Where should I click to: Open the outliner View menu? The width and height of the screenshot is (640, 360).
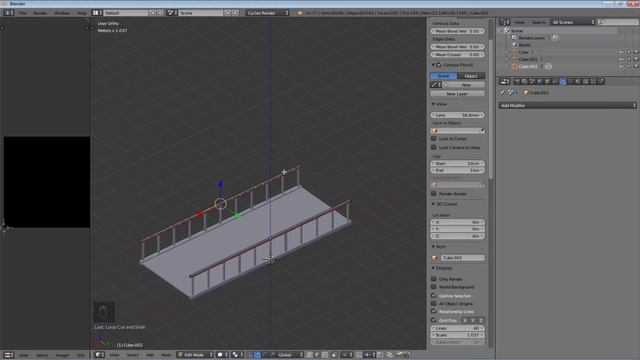[x=519, y=22]
